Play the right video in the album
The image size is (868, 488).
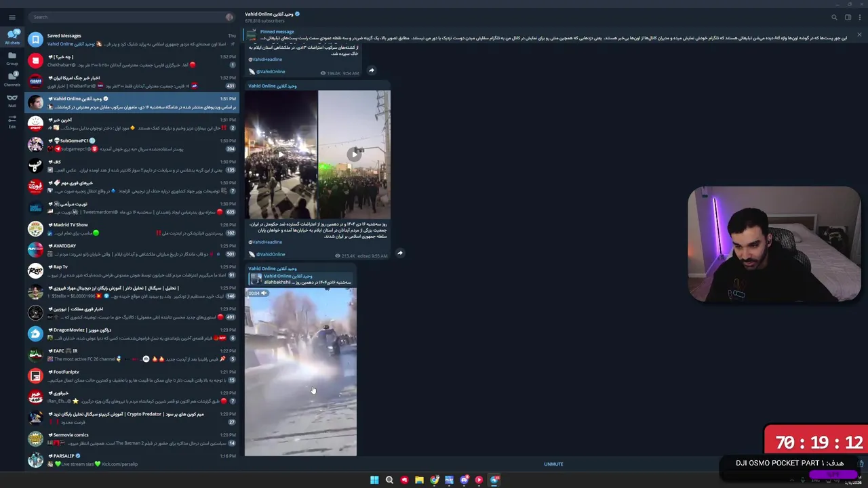[x=354, y=155]
